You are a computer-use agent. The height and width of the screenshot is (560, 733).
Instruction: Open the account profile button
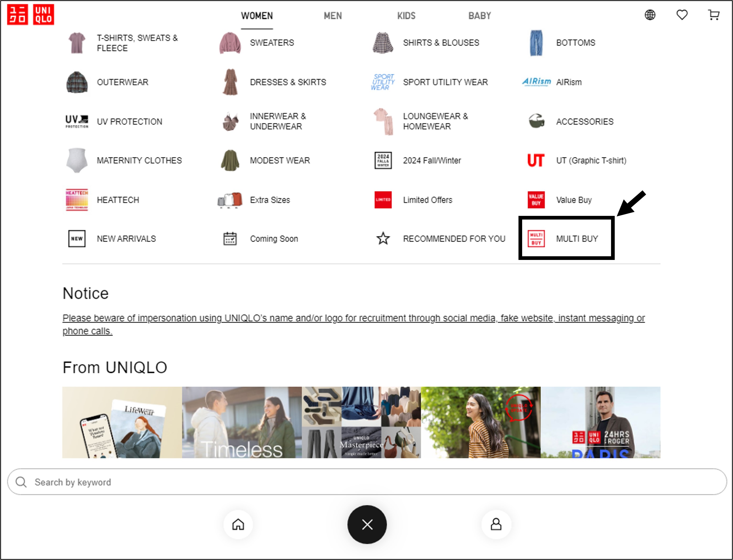[x=496, y=524]
